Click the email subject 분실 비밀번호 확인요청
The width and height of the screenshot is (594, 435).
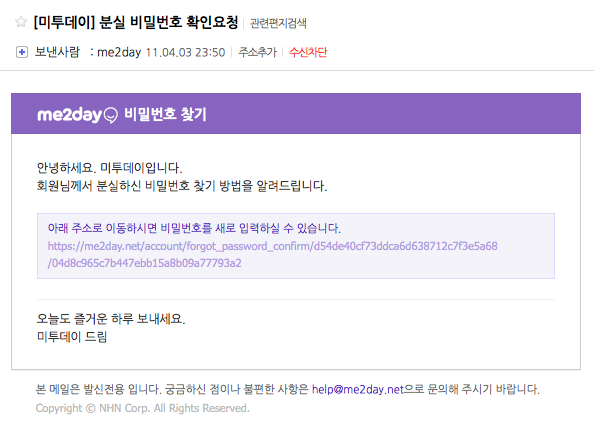tap(136, 22)
